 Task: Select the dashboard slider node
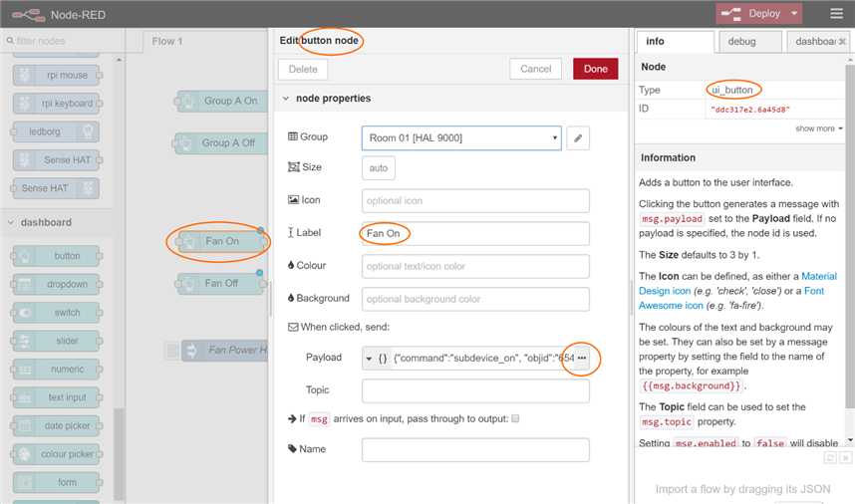(56, 341)
